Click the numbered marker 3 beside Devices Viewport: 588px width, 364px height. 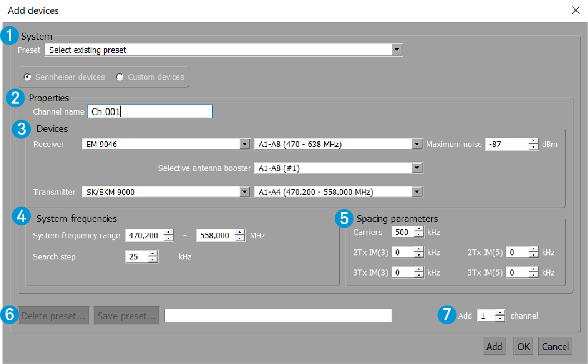pos(21,129)
